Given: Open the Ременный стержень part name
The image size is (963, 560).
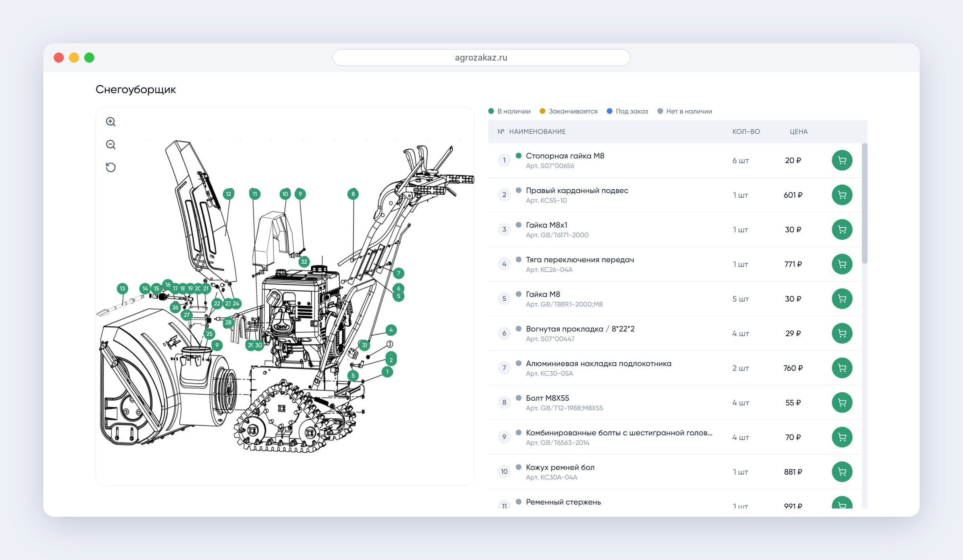Looking at the screenshot, I should tap(563, 502).
